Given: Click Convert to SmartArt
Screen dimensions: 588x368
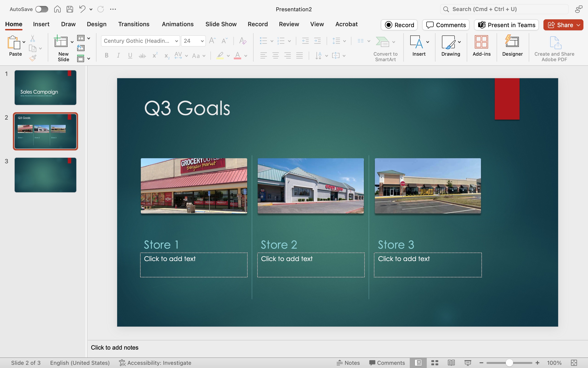Looking at the screenshot, I should point(385,49).
